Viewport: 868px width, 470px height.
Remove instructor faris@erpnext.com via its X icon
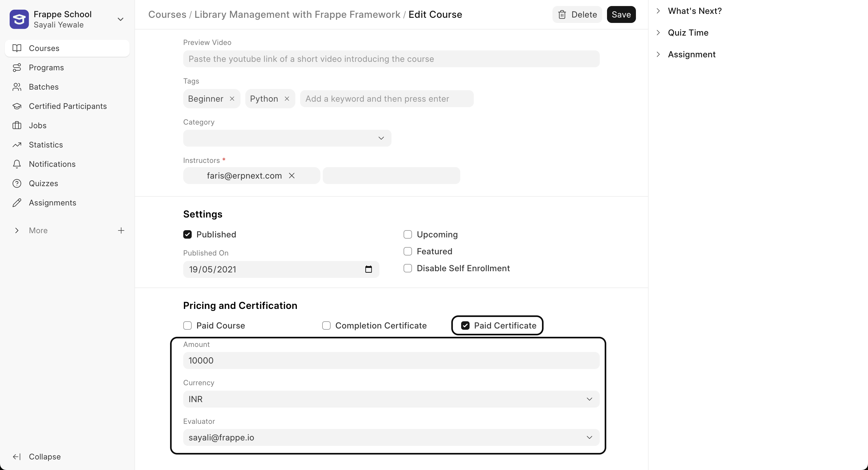pyautogui.click(x=292, y=176)
